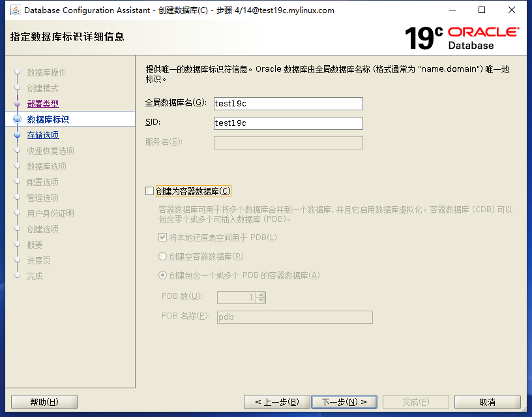Proceed with 下一步(N) > button
Screen dimensions: 532x417
344,402
